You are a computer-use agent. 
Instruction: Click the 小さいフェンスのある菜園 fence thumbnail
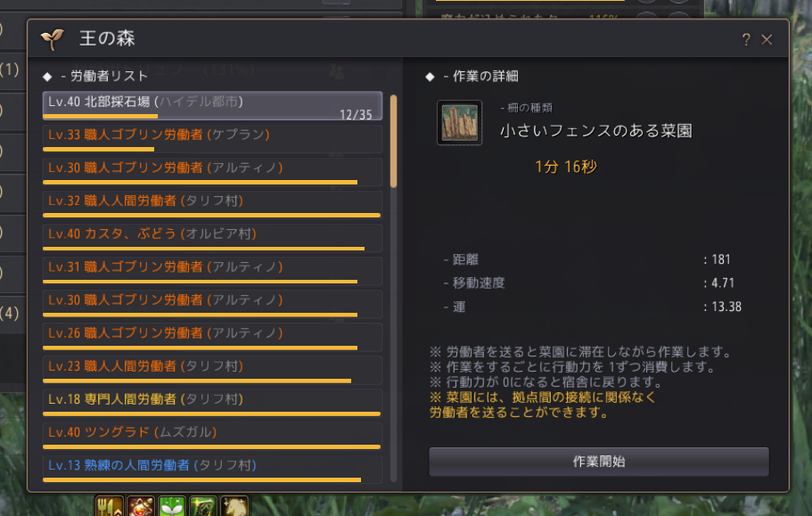point(459,123)
